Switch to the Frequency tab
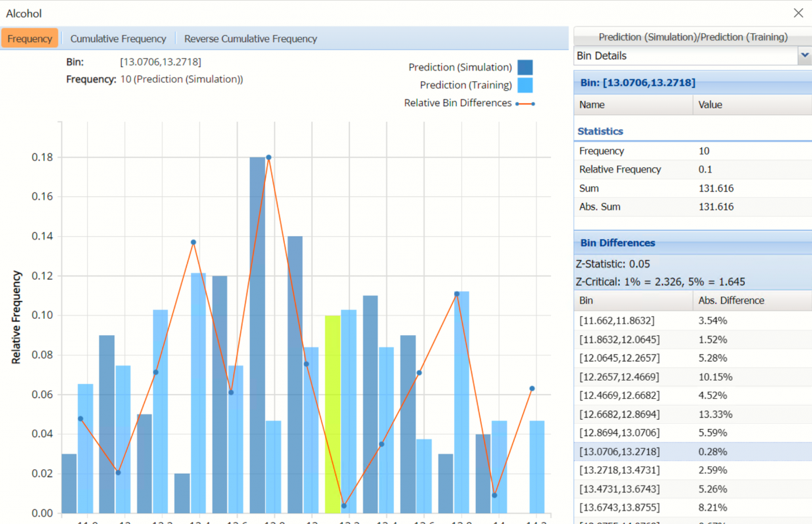The height and width of the screenshot is (524, 812). click(x=30, y=39)
